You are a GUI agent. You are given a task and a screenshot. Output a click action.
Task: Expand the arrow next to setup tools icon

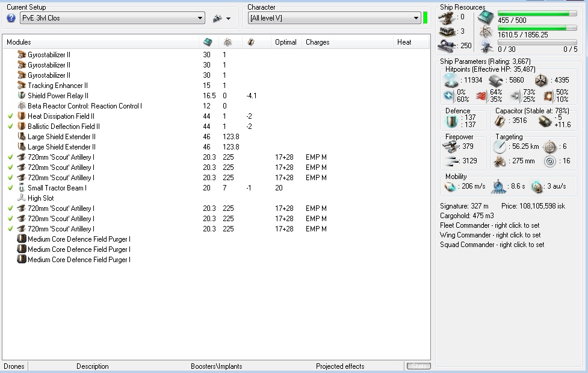point(229,19)
